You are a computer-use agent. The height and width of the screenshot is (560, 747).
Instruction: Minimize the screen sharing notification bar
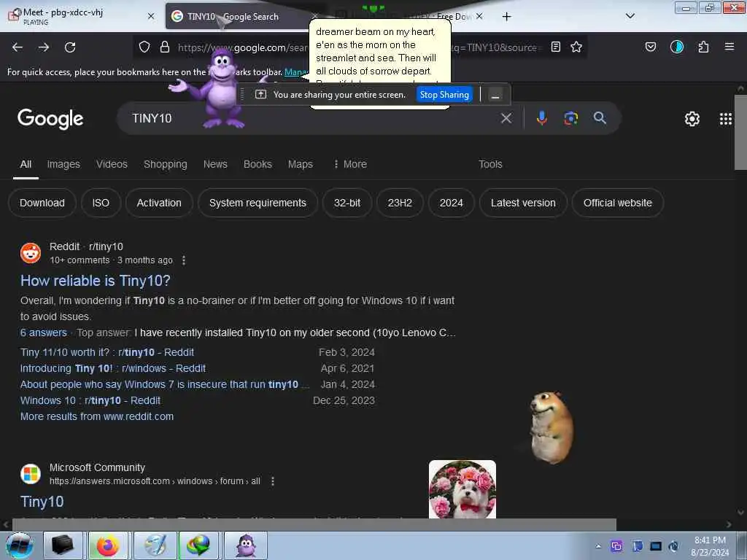pyautogui.click(x=495, y=95)
